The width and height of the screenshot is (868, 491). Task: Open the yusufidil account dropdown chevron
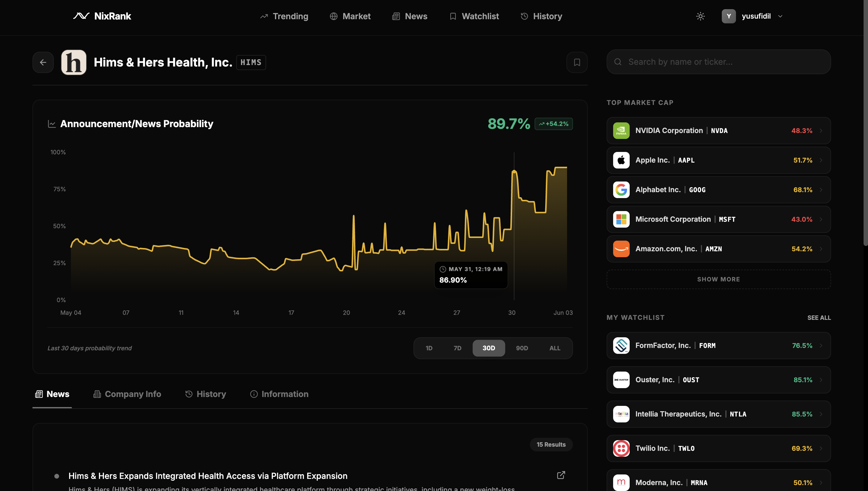tap(780, 16)
